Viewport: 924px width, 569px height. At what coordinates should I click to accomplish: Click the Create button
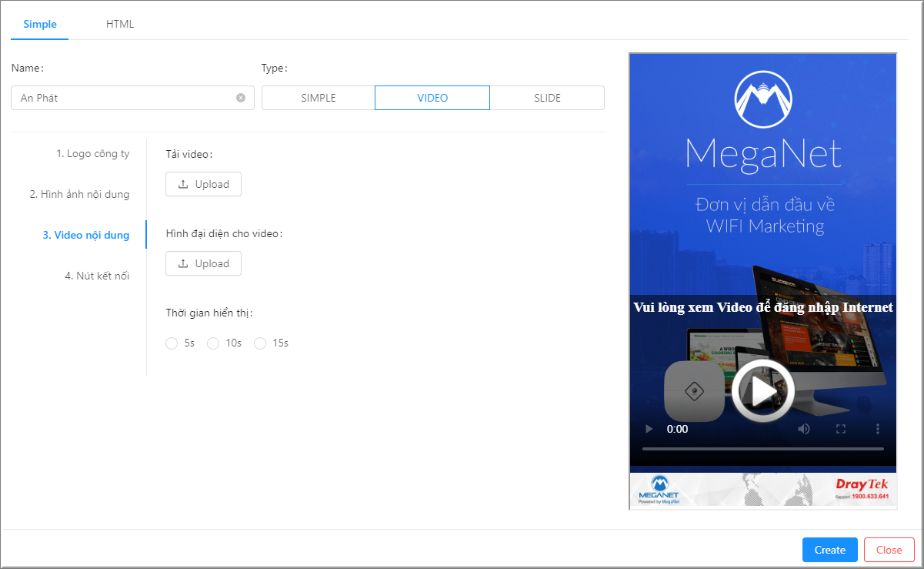pos(830,550)
